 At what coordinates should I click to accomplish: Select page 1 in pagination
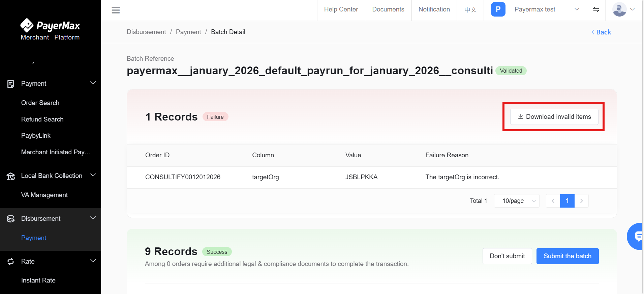[567, 201]
